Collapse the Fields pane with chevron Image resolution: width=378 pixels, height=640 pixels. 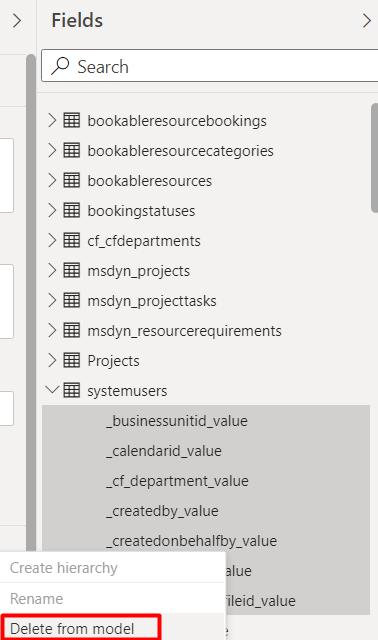tap(367, 20)
